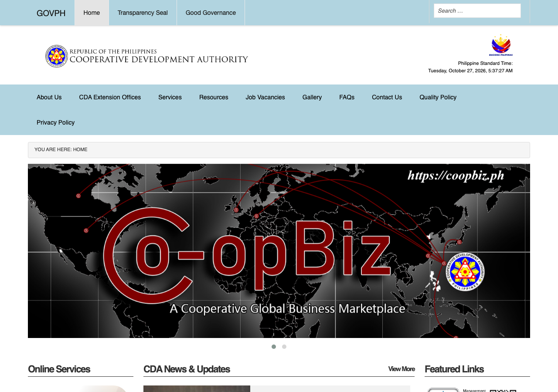Open the About Us menu

(49, 97)
